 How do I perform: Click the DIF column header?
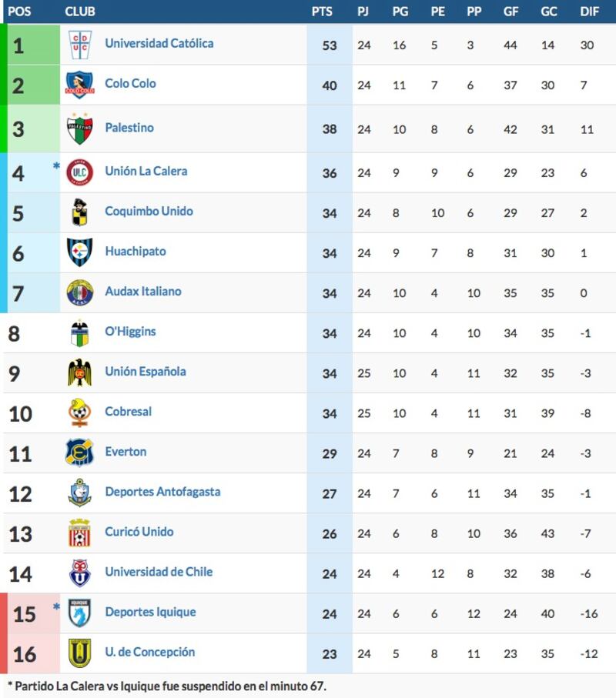tap(589, 12)
